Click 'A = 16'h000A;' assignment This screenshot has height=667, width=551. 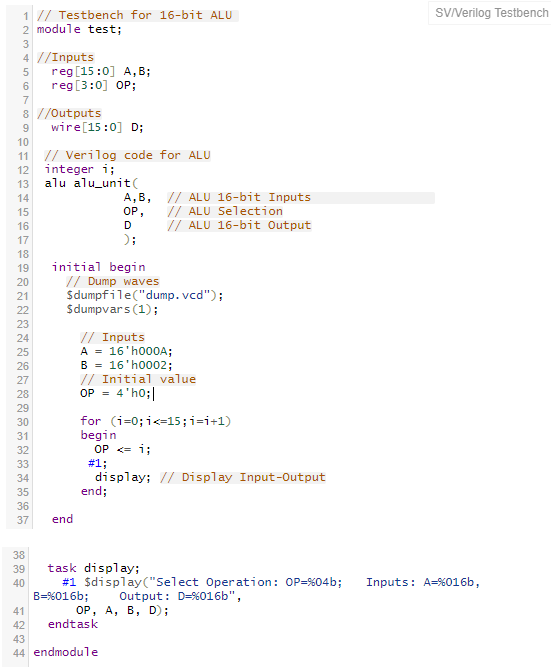point(126,351)
